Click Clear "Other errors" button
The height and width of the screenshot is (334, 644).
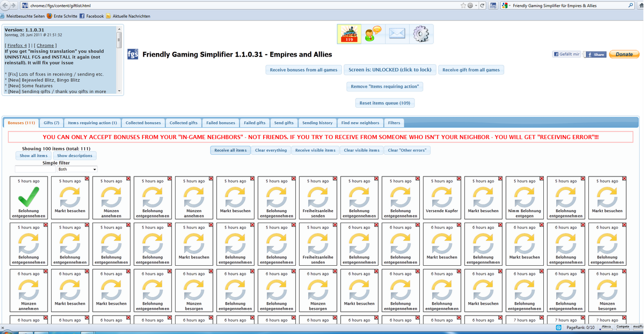tap(407, 150)
